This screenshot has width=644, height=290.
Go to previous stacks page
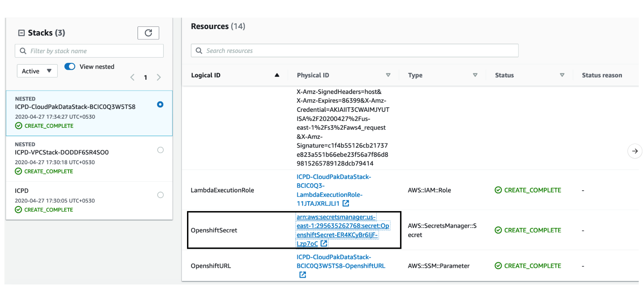point(133,78)
